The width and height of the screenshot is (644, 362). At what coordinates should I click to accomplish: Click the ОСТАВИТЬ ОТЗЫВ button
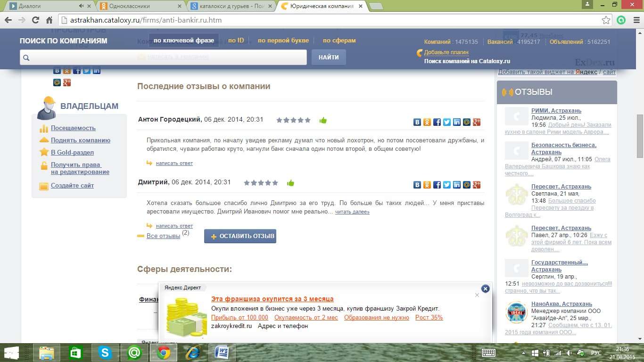tap(240, 236)
